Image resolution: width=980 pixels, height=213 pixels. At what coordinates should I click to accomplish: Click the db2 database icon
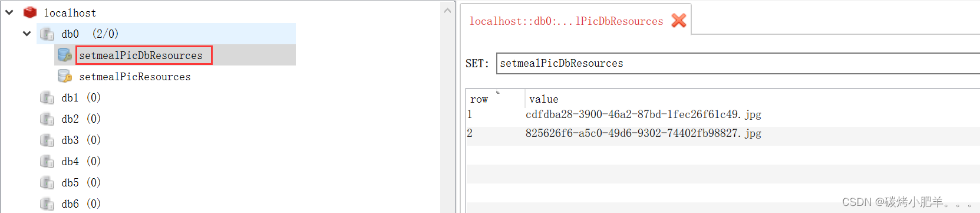pos(47,119)
